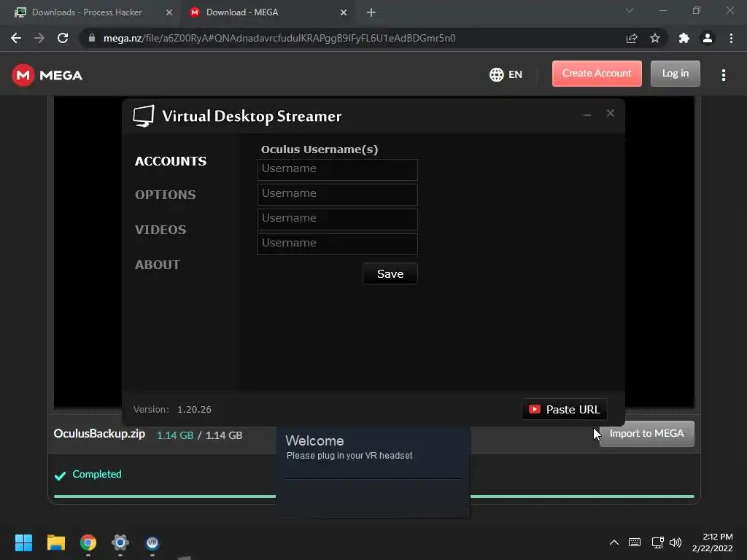The width and height of the screenshot is (747, 560).
Task: Click the share page icon
Action: tap(632, 38)
